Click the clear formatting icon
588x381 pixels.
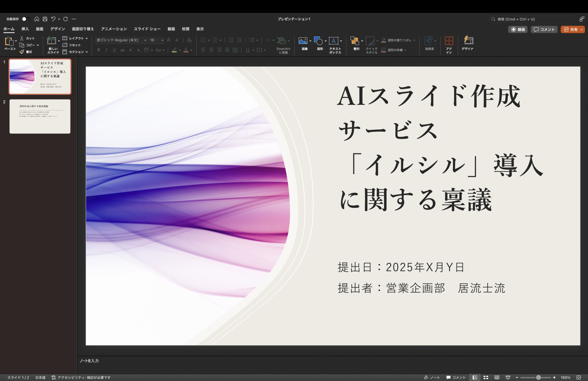coord(189,40)
